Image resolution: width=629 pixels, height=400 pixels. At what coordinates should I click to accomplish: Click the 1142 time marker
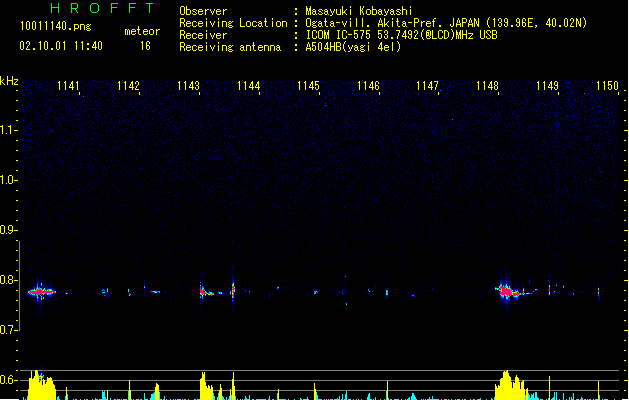[128, 86]
